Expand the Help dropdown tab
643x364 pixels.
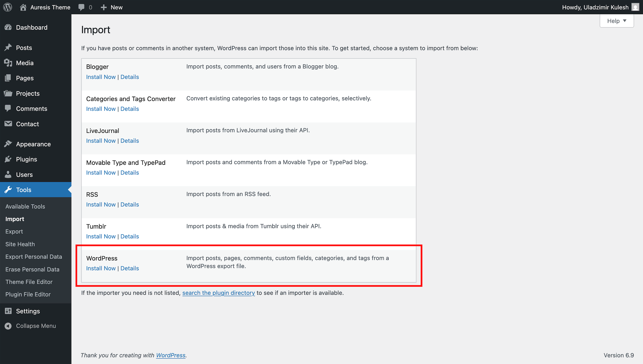click(x=617, y=21)
